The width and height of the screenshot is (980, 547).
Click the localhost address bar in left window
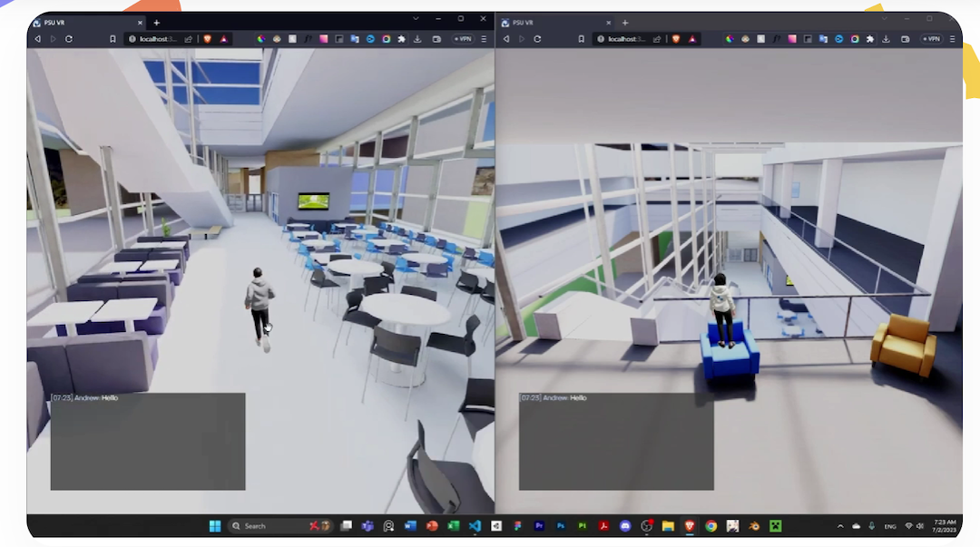pyautogui.click(x=158, y=39)
